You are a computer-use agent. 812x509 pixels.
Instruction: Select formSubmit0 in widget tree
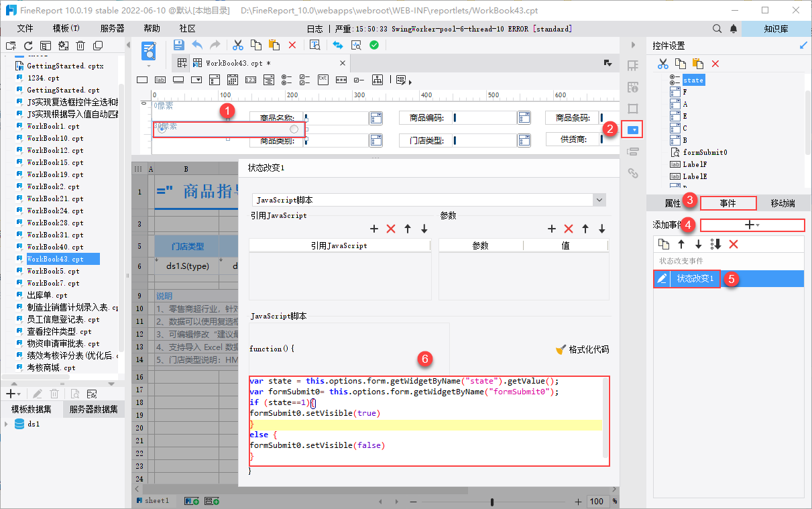[x=705, y=152]
